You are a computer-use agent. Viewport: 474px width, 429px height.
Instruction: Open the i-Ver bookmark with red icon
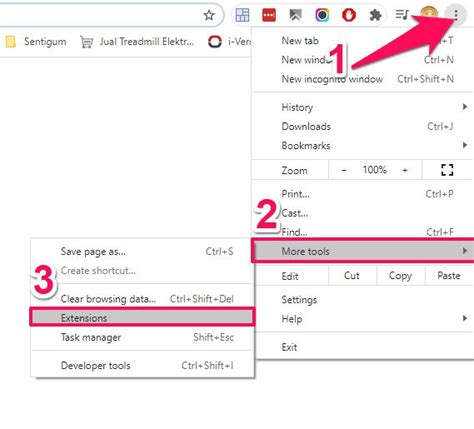pyautogui.click(x=229, y=42)
